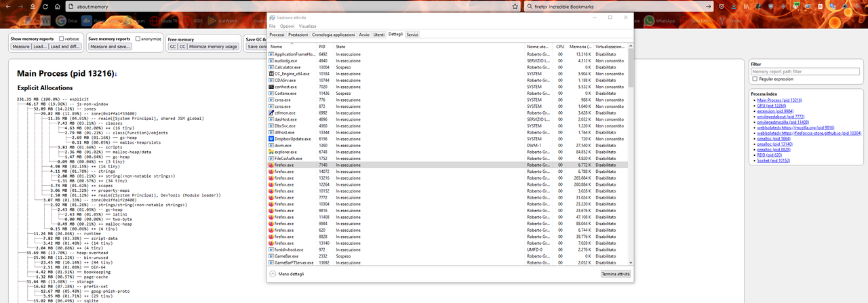Click the Task Manager vertical scrollbar
Viewport: 868px width, 303px height.
(x=631, y=155)
